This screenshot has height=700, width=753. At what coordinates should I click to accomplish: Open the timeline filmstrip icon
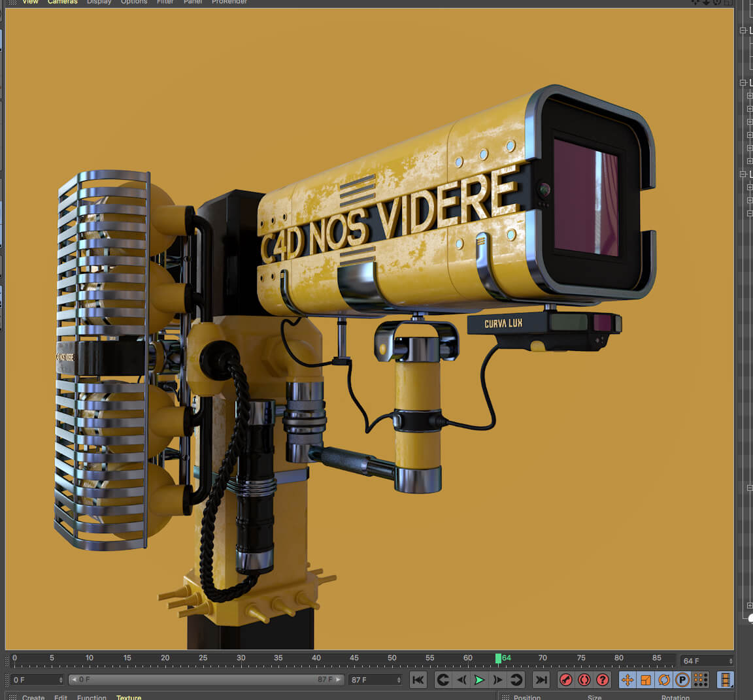click(725, 680)
